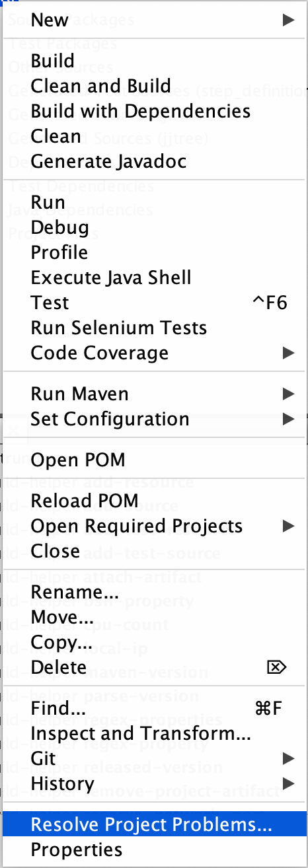Select the highlighted Resolve Project Problems...
Image resolution: width=308 pixels, height=868 pixels.
click(x=154, y=824)
